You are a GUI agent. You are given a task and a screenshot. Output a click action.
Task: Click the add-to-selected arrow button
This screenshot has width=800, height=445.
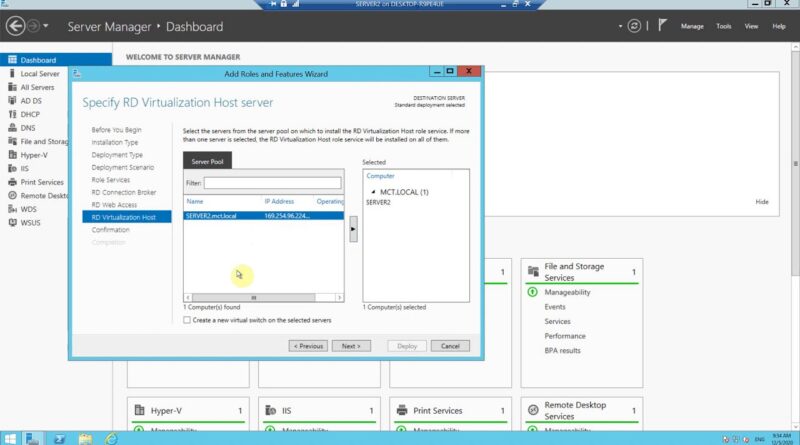(x=353, y=229)
